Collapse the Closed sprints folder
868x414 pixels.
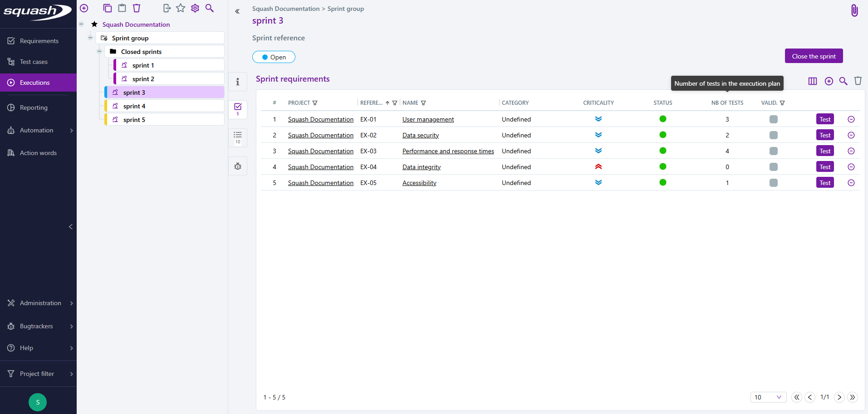click(99, 52)
